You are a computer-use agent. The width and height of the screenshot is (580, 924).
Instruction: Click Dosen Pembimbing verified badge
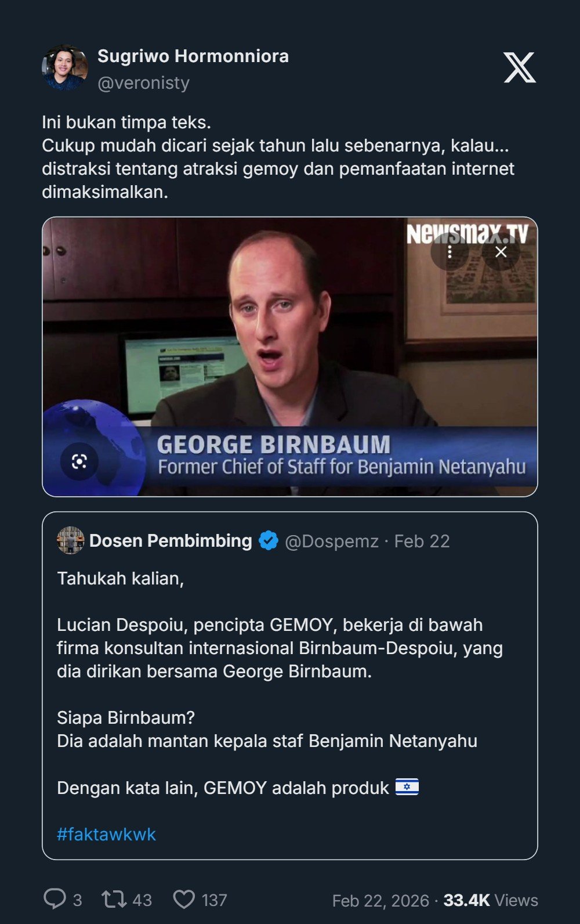268,541
